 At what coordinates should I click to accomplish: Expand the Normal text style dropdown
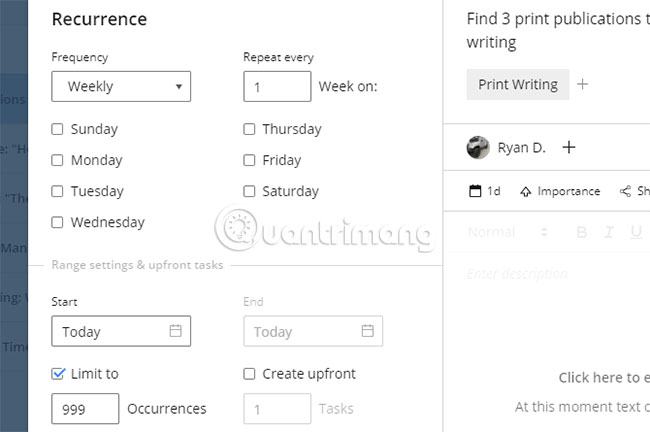pos(508,232)
